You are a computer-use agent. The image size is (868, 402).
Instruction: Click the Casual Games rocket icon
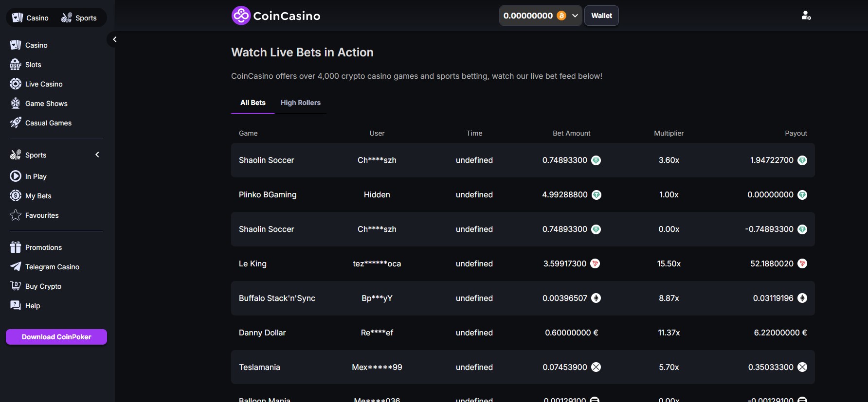(16, 122)
